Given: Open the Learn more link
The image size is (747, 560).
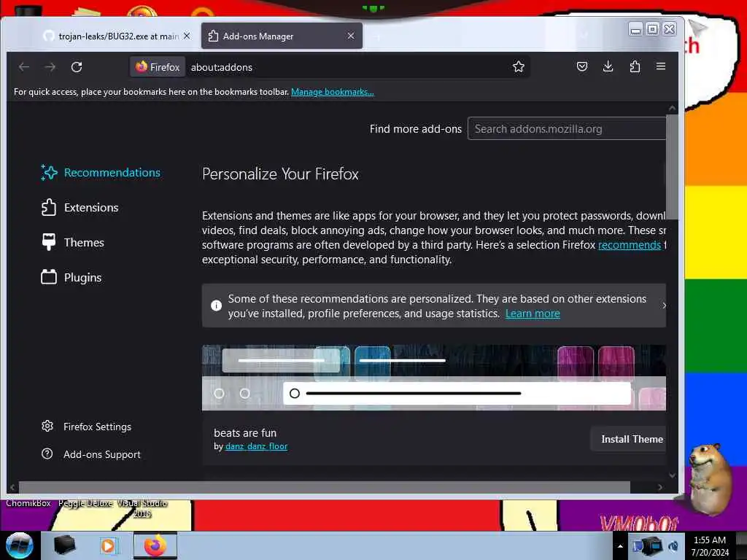Looking at the screenshot, I should click(533, 314).
